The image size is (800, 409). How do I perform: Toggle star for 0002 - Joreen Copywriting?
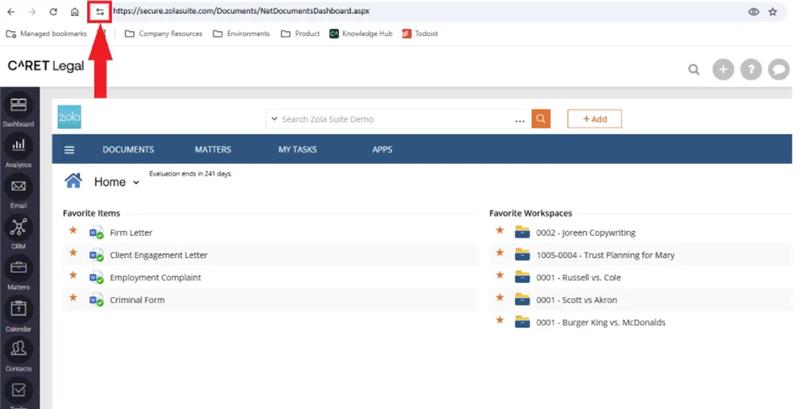point(500,231)
